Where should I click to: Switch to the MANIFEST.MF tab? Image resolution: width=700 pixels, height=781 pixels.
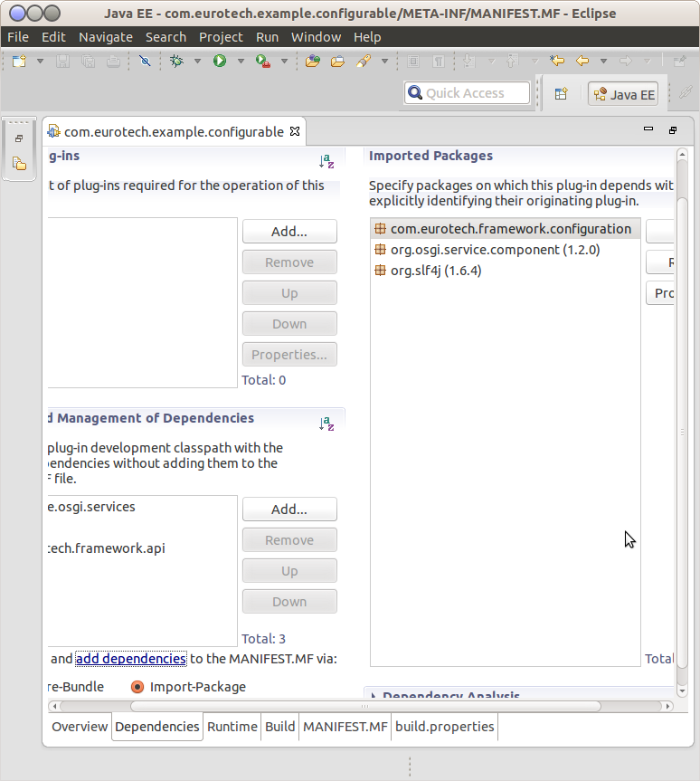345,727
